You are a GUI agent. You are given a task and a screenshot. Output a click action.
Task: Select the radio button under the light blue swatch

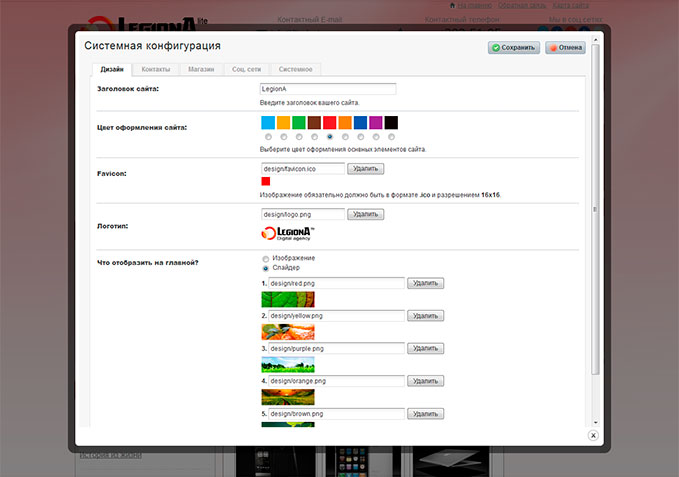tap(268, 137)
